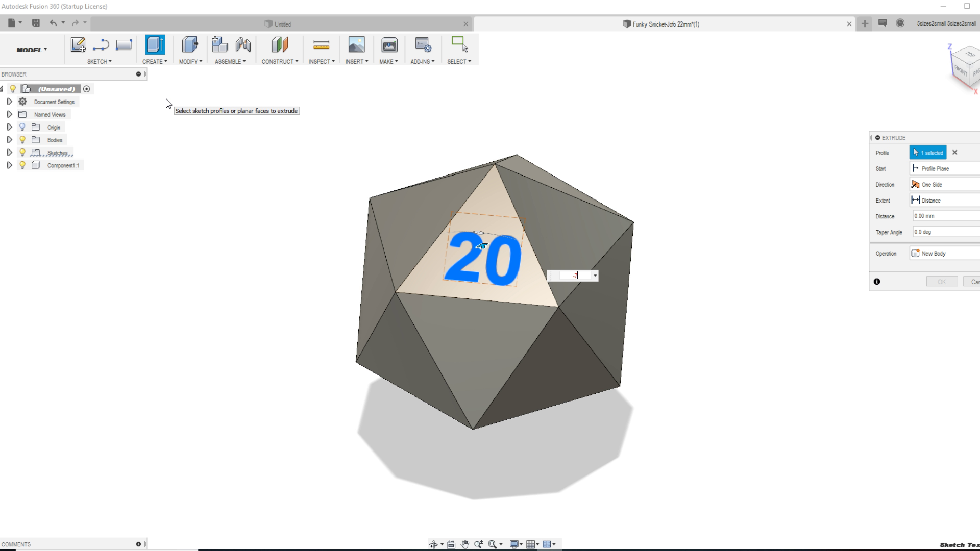The width and height of the screenshot is (980, 551).
Task: Click the Pan hand icon
Action: pyautogui.click(x=464, y=544)
